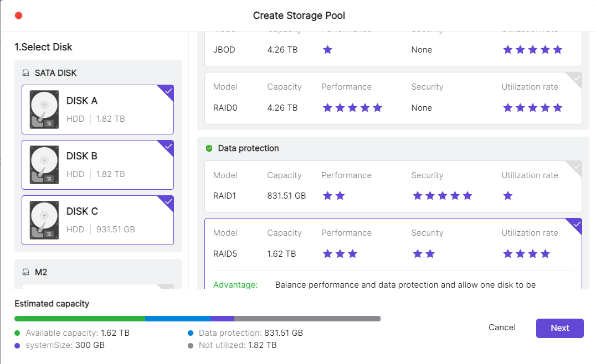Viewport: 596px width, 364px height.
Task: Click the JBOD performance star icon
Action: 327,50
